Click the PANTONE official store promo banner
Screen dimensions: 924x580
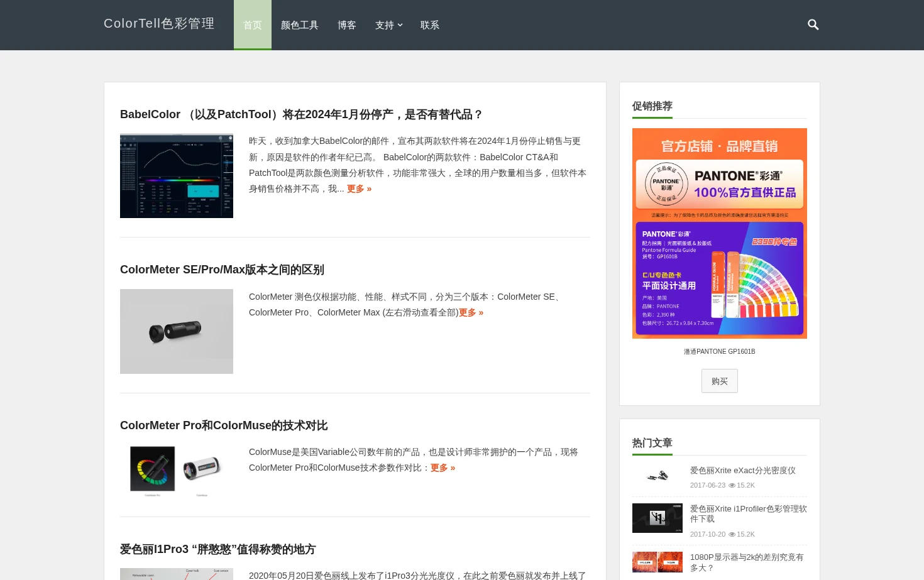[x=720, y=234]
